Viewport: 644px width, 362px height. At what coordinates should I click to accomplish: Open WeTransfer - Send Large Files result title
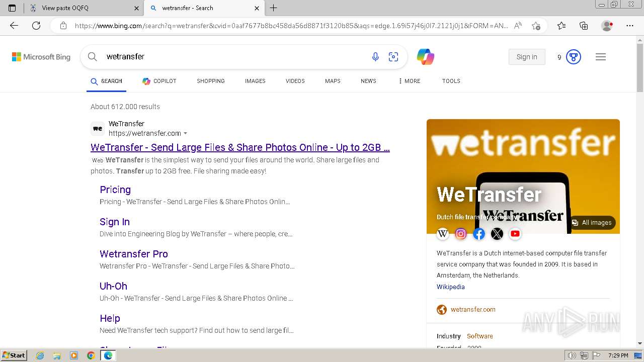(x=240, y=147)
